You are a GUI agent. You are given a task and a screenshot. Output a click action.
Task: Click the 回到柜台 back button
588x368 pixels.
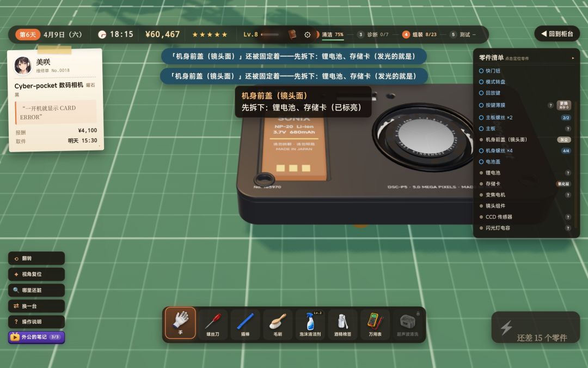click(557, 34)
